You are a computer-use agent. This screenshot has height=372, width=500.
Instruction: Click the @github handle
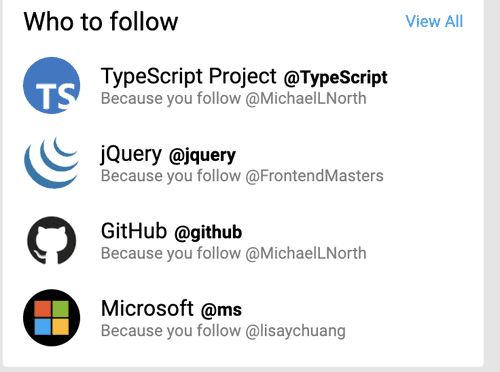208,232
